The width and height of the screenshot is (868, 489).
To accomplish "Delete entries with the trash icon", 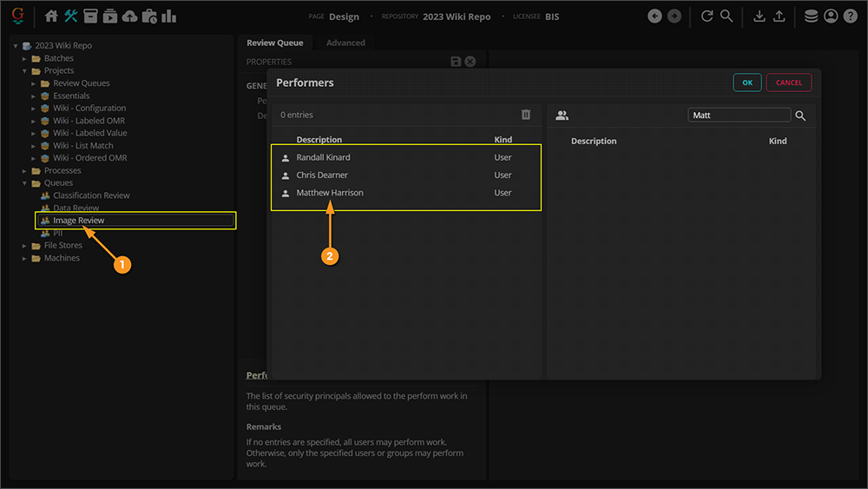I will coord(525,115).
